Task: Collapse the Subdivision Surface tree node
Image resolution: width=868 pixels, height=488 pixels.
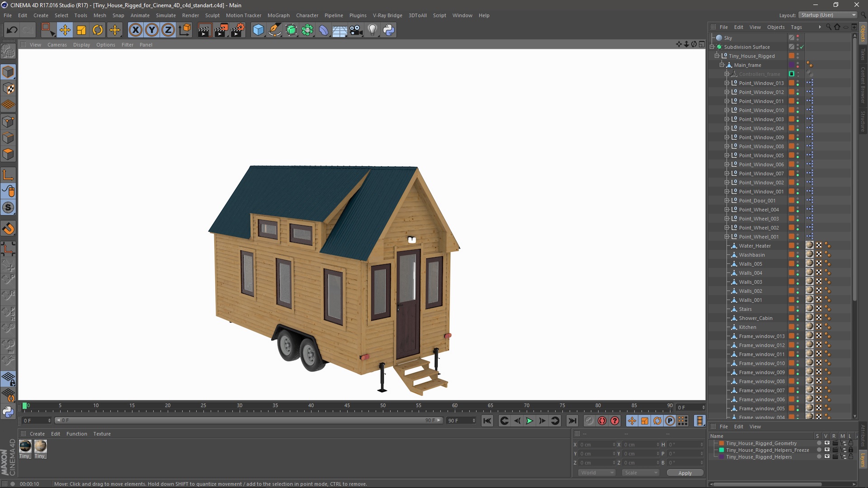Action: click(712, 47)
